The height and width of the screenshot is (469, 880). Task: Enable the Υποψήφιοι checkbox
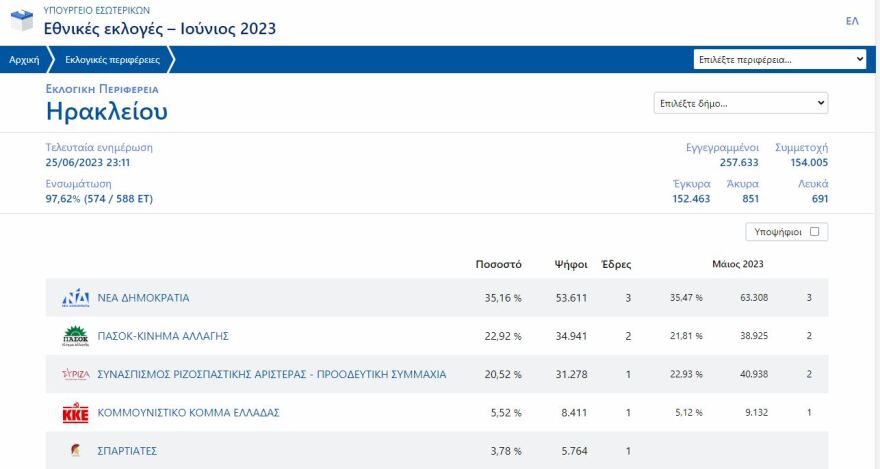(x=814, y=232)
